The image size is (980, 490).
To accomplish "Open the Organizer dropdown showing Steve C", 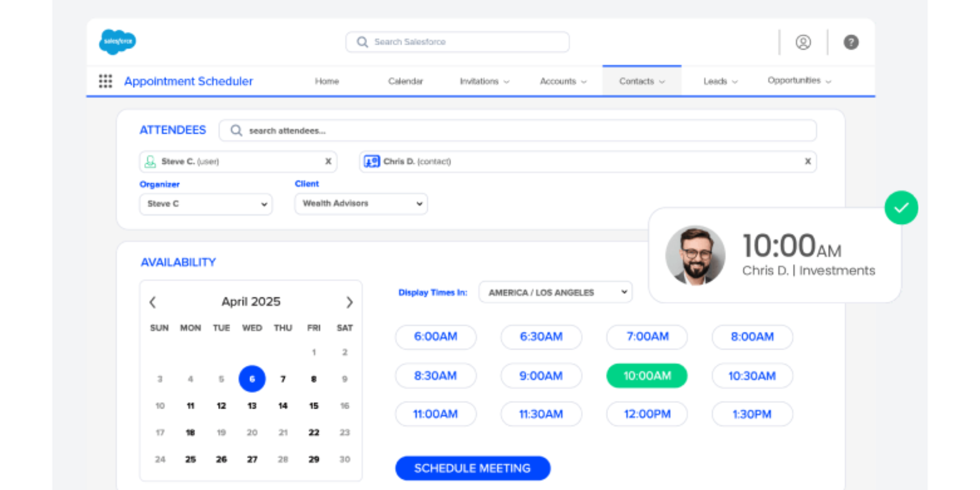I will (x=206, y=204).
